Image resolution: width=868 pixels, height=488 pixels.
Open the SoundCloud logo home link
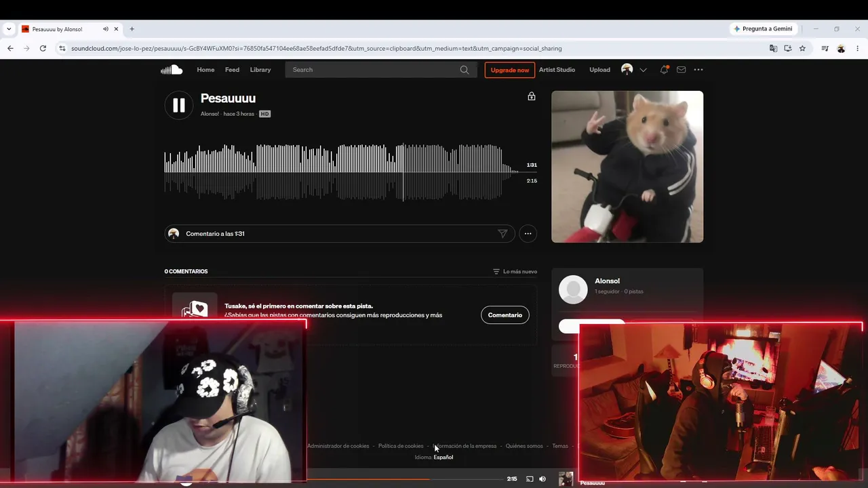[x=172, y=70]
